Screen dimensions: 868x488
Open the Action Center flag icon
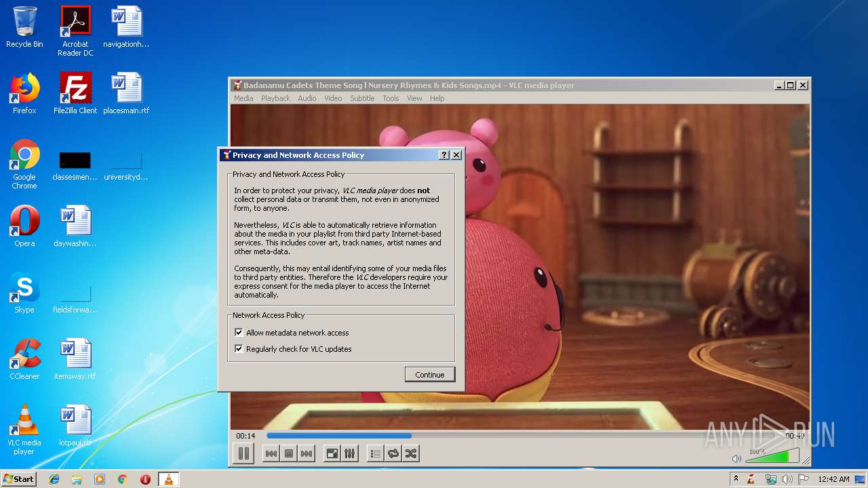click(x=803, y=479)
